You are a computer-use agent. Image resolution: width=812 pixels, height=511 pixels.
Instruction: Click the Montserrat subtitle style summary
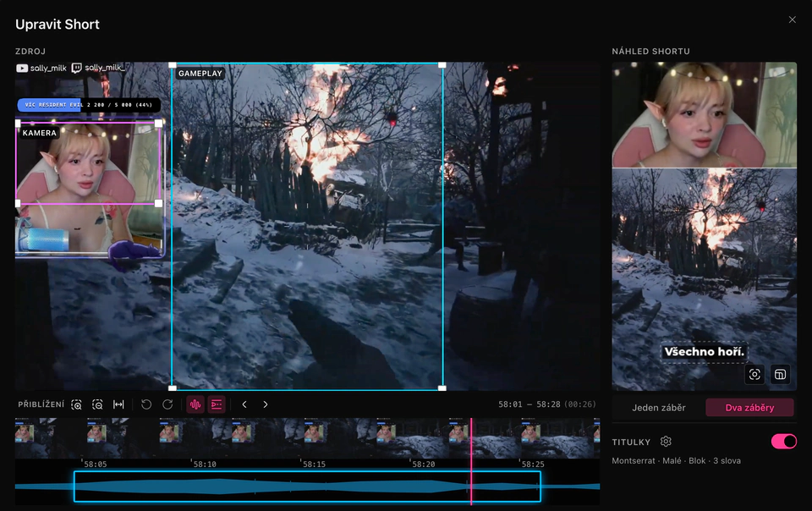676,461
